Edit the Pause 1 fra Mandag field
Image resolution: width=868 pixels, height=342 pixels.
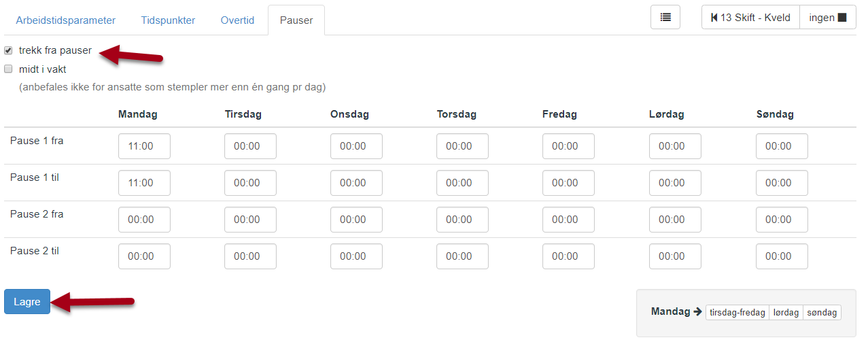(x=144, y=146)
